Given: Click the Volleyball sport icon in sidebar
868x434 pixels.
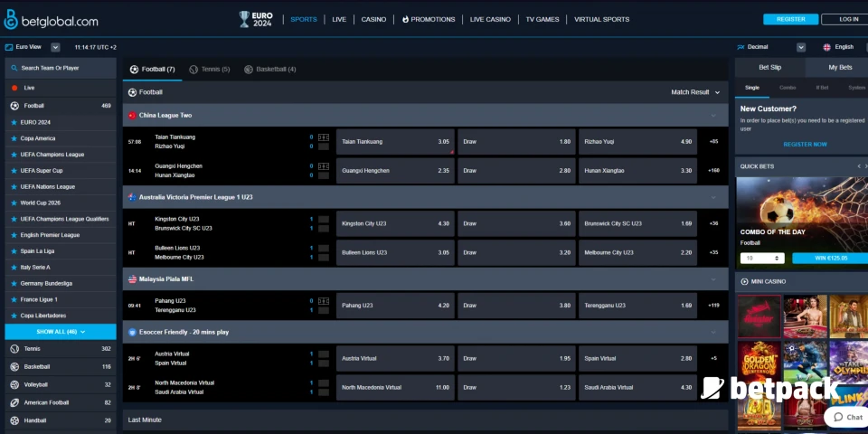Looking at the screenshot, I should 14,385.
